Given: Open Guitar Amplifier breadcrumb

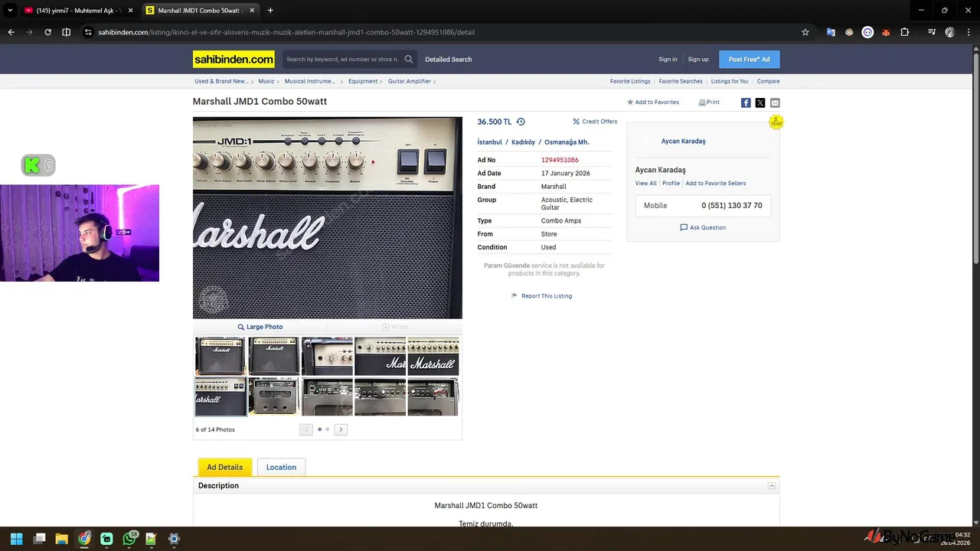Looking at the screenshot, I should [409, 81].
